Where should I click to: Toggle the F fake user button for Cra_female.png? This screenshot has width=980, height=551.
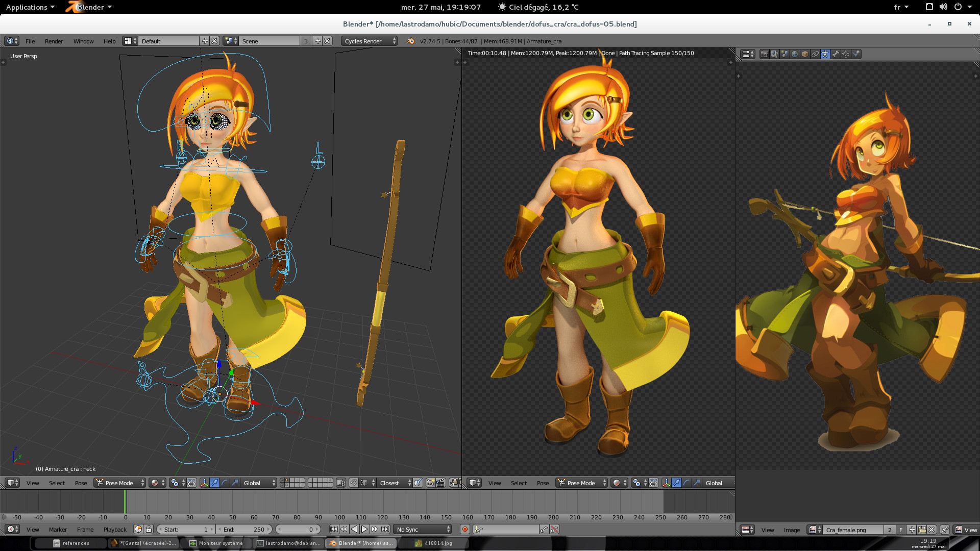901,530
